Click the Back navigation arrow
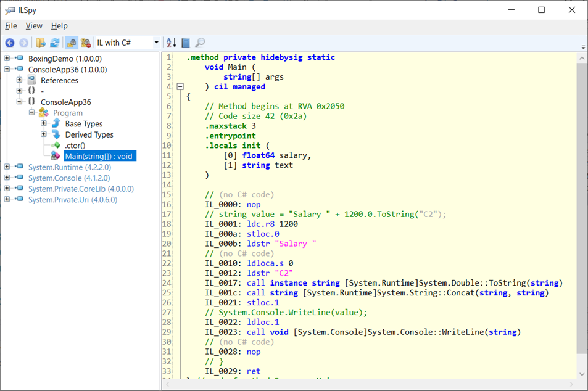The image size is (588, 391). pyautogui.click(x=10, y=43)
